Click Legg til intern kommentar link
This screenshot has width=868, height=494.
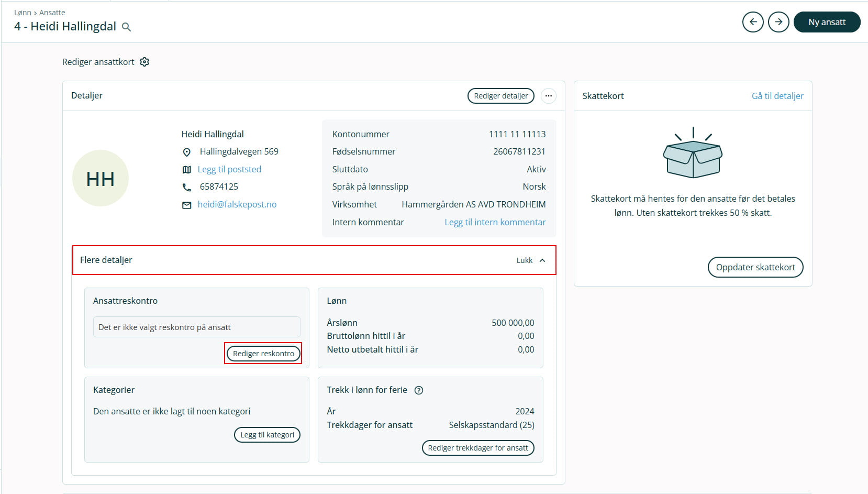(495, 222)
